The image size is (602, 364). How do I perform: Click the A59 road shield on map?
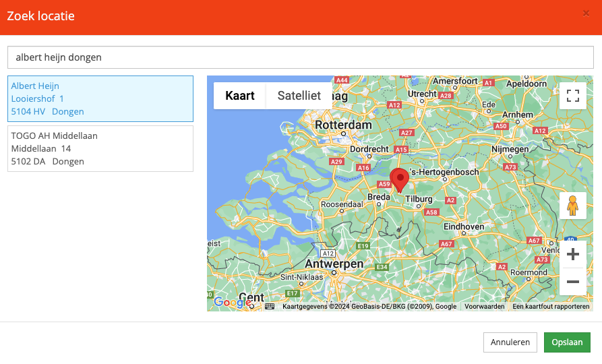384,184
